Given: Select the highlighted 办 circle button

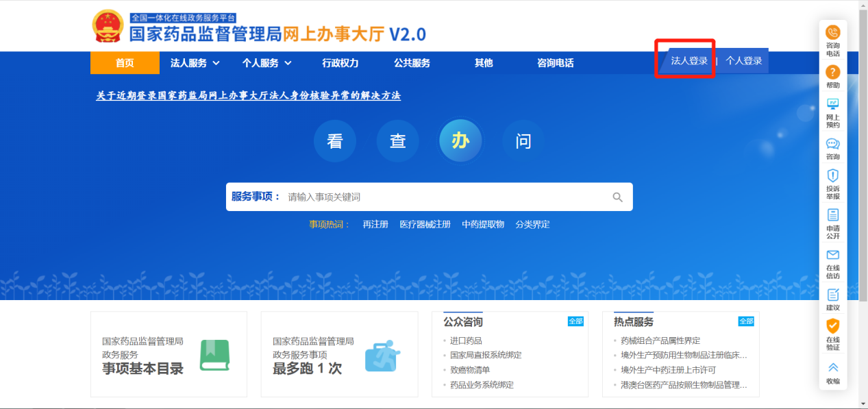Looking at the screenshot, I should (460, 140).
